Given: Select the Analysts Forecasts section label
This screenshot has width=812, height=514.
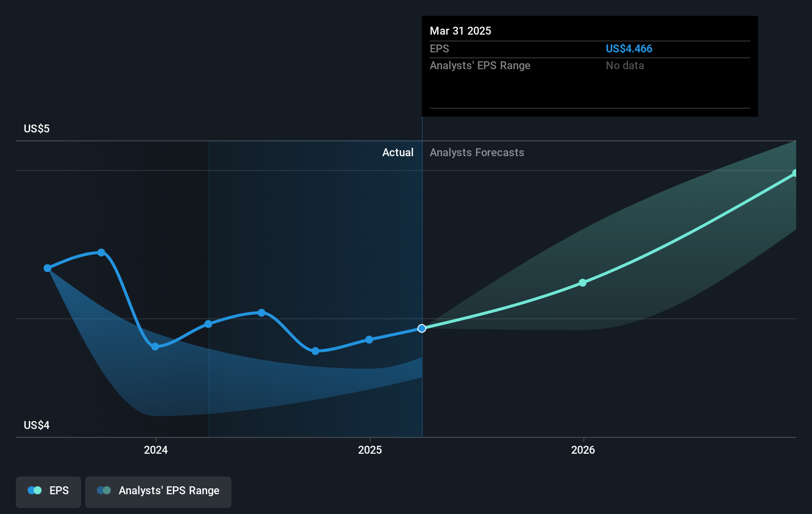Looking at the screenshot, I should click(476, 153).
